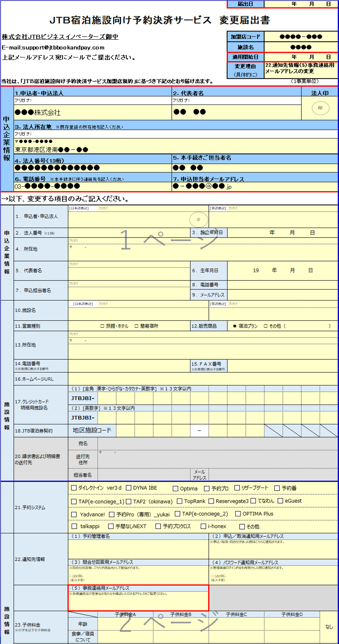Image resolution: width=339 pixels, height=644 pixels.
Task: Check the Reservegate3 checkbox
Action: click(211, 501)
